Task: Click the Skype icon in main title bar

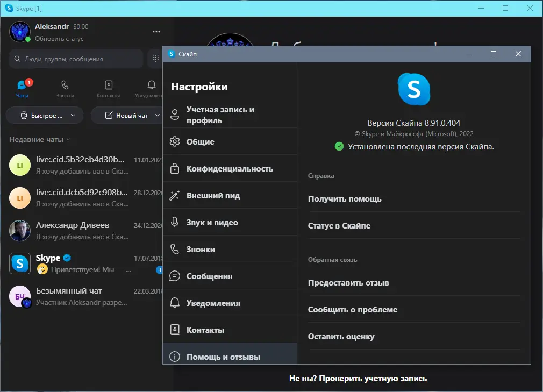Action: pyautogui.click(x=9, y=8)
